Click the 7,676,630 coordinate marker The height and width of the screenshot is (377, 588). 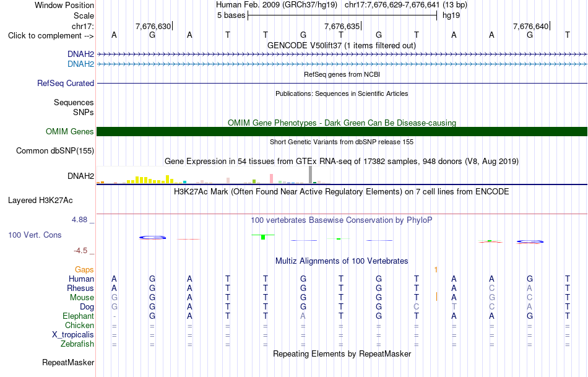click(x=153, y=26)
